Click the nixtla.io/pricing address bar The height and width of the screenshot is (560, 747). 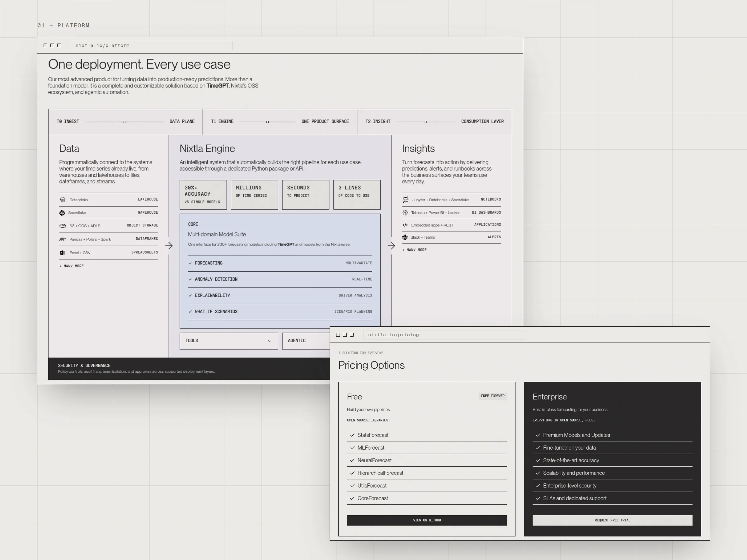tap(444, 335)
